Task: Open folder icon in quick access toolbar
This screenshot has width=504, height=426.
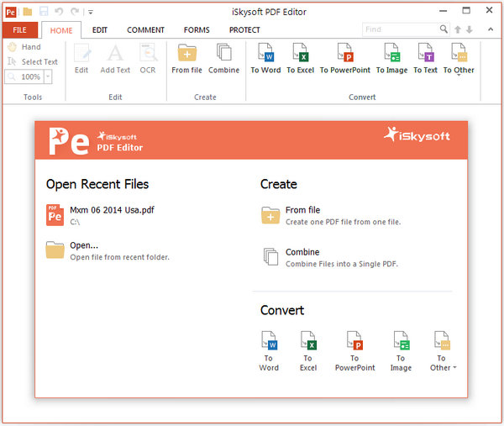Action: pyautogui.click(x=28, y=12)
